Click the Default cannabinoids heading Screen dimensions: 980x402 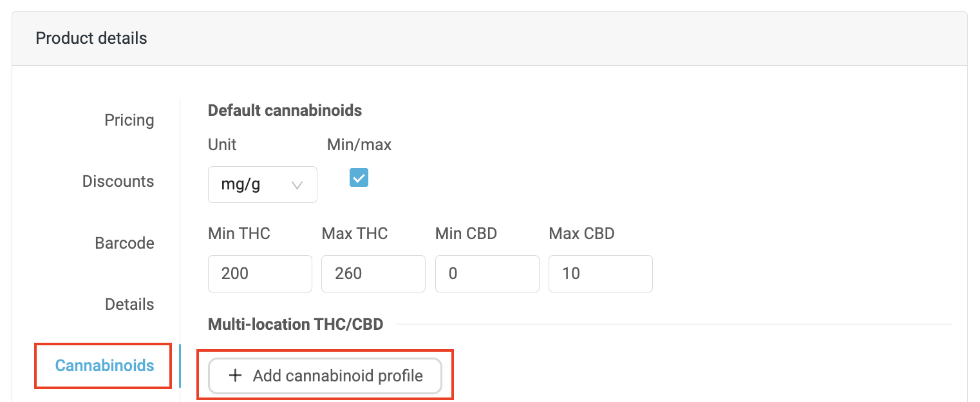point(285,111)
